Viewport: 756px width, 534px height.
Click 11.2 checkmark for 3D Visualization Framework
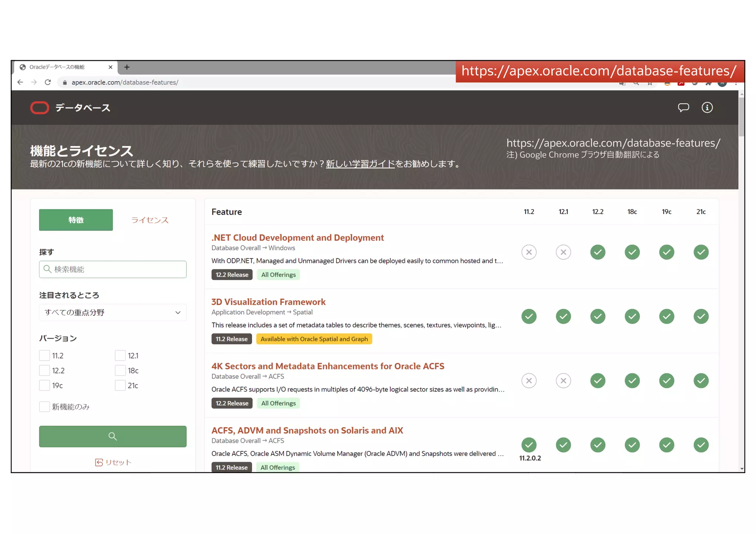529,316
